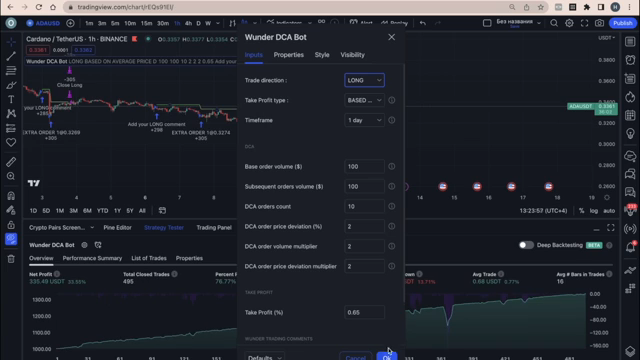Open the alerts clock panel icon
640x360 pixels.
pos(630,60)
